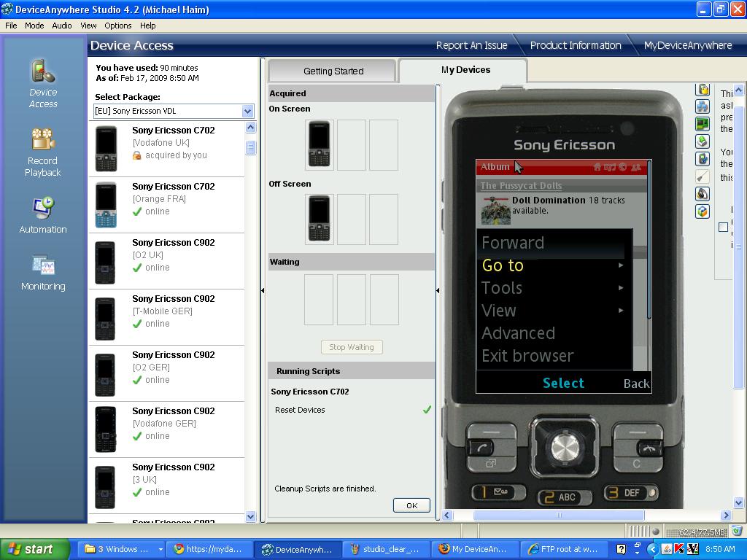The image size is (747, 560).
Task: Show hidden tray icons with arrow
Action: pos(653,549)
